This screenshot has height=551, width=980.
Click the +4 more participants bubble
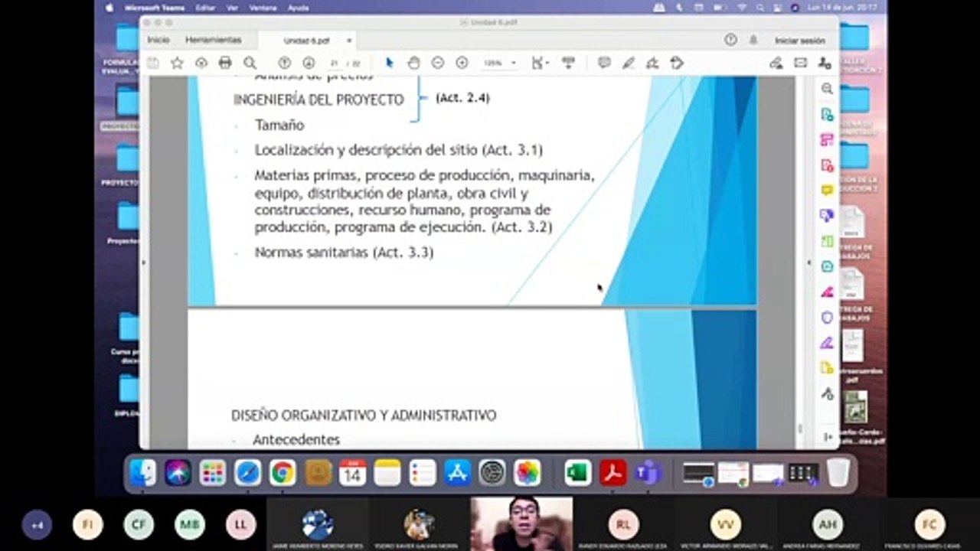pos(37,525)
